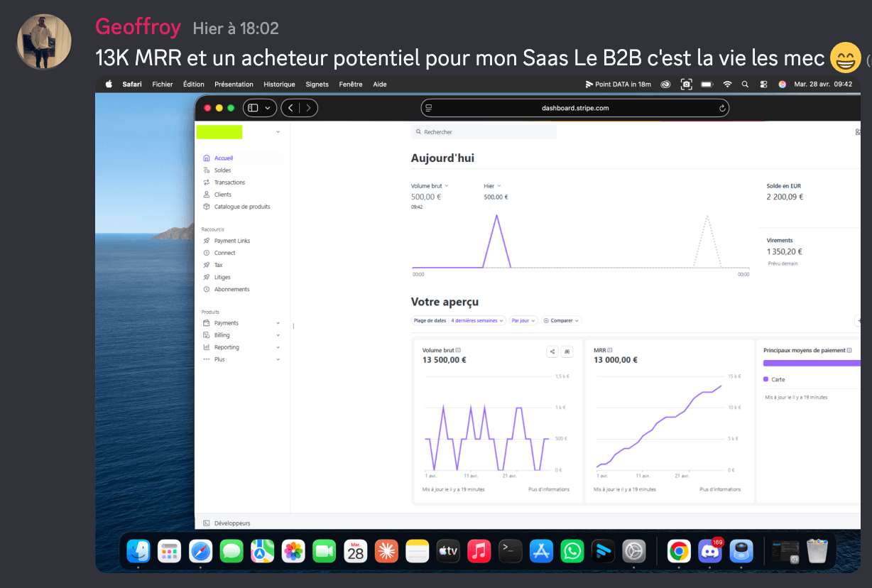The width and height of the screenshot is (872, 588).
Task: Reload the page in Safari address bar
Action: 722,108
